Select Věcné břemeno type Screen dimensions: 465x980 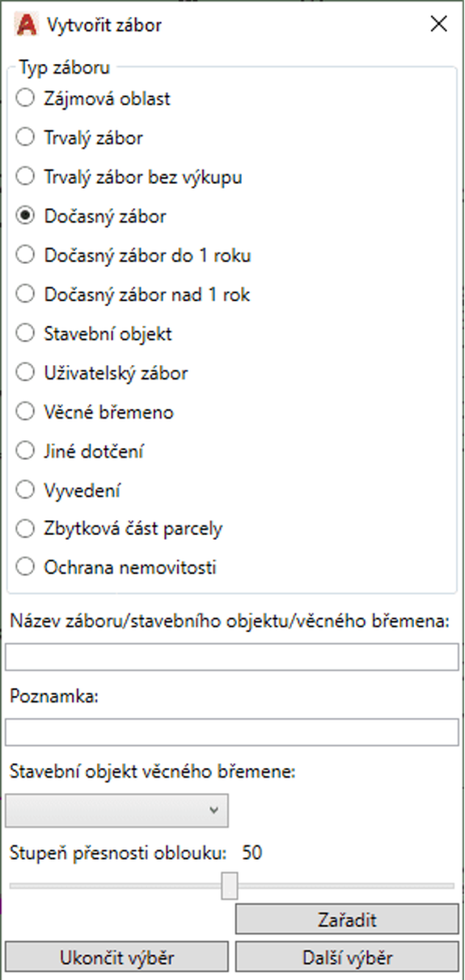(95, 412)
